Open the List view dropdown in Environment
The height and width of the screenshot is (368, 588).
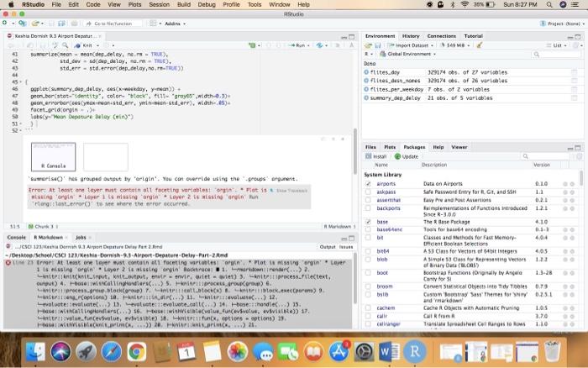click(x=556, y=45)
